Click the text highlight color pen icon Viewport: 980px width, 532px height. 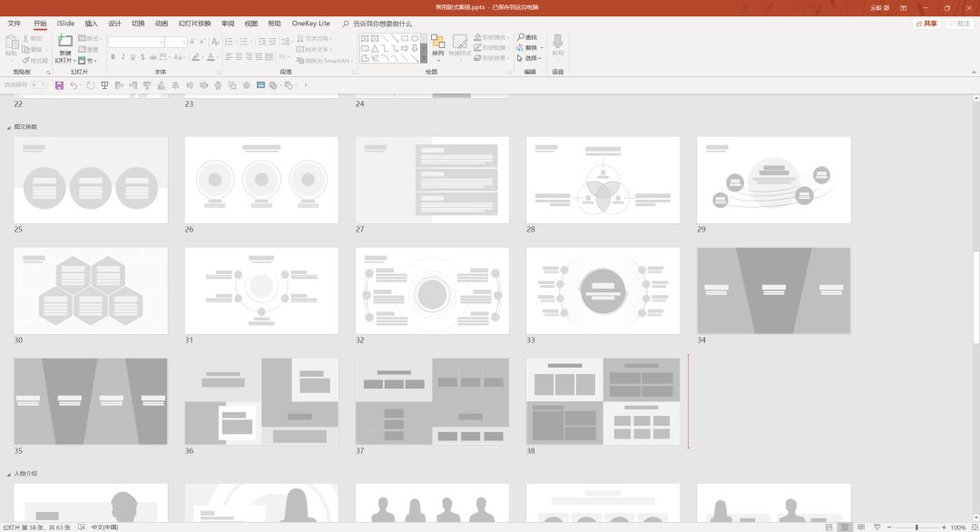(196, 57)
